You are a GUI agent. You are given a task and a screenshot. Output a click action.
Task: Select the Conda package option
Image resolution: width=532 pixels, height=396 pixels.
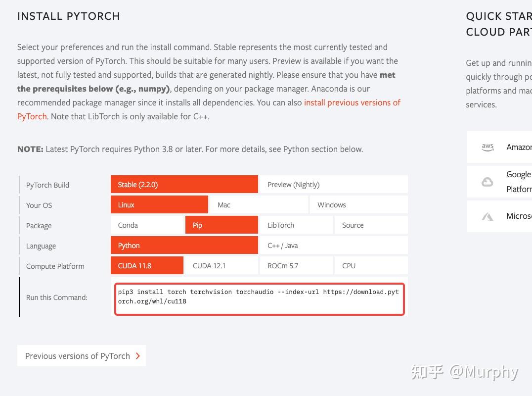point(147,225)
